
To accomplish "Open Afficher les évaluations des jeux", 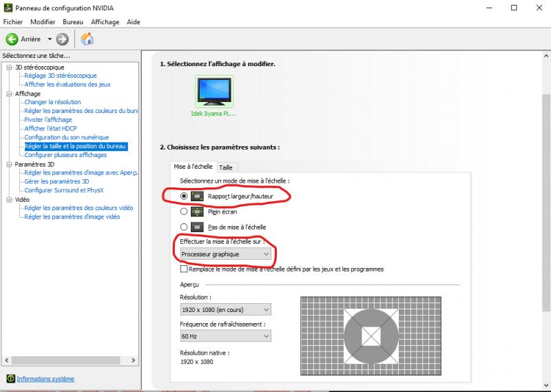I will pyautogui.click(x=67, y=84).
